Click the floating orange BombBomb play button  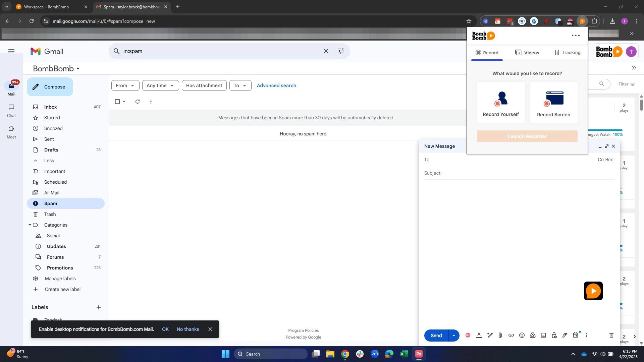coord(593,291)
